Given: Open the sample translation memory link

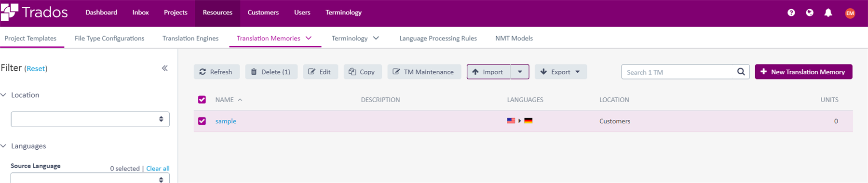Looking at the screenshot, I should pos(226,121).
